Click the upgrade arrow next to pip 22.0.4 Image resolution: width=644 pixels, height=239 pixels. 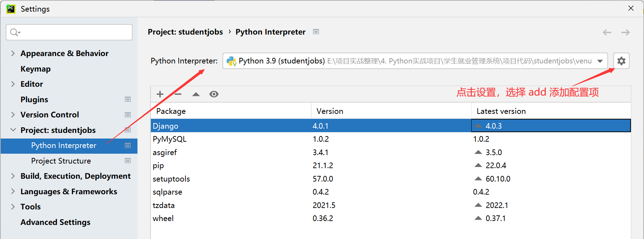(x=478, y=165)
